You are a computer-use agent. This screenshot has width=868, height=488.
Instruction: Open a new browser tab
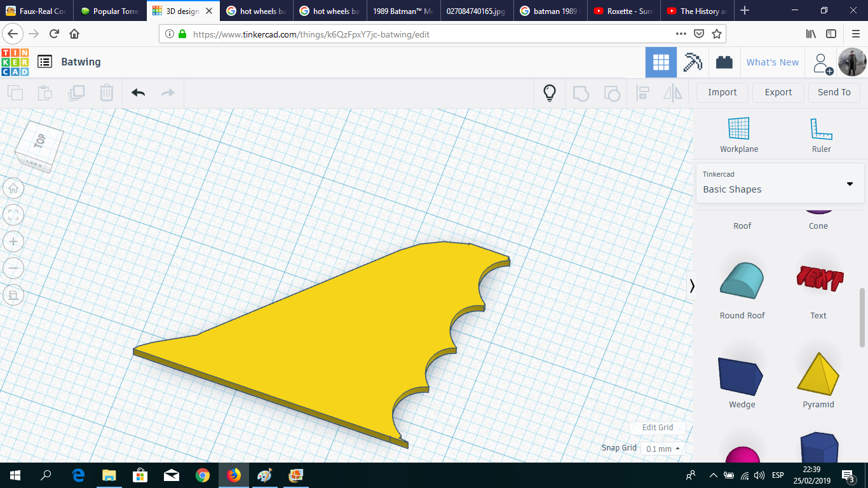click(x=745, y=11)
